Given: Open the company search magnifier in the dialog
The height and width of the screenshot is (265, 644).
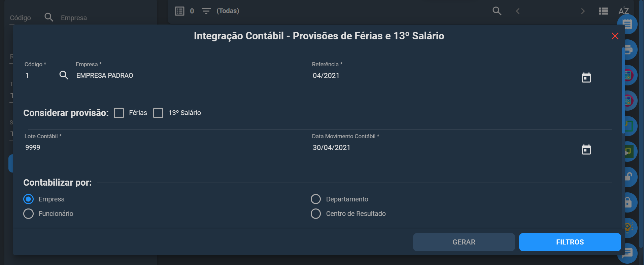Looking at the screenshot, I should pyautogui.click(x=64, y=75).
